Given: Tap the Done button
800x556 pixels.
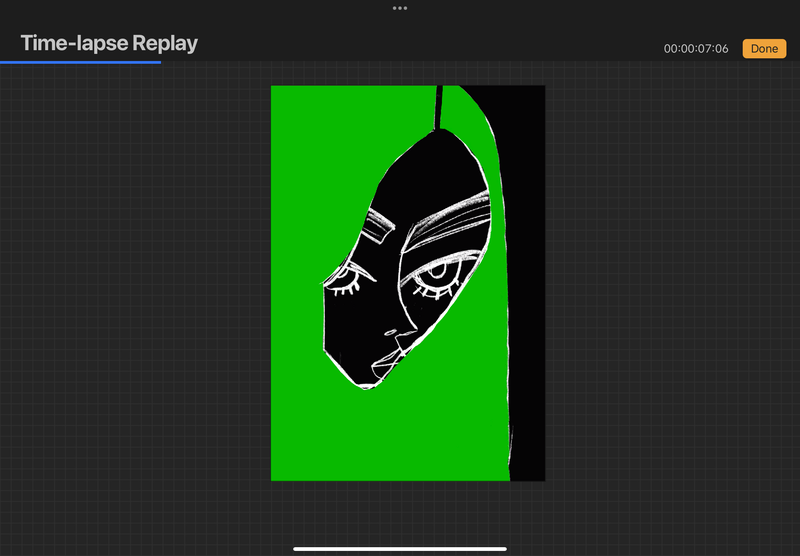Looking at the screenshot, I should [x=764, y=48].
